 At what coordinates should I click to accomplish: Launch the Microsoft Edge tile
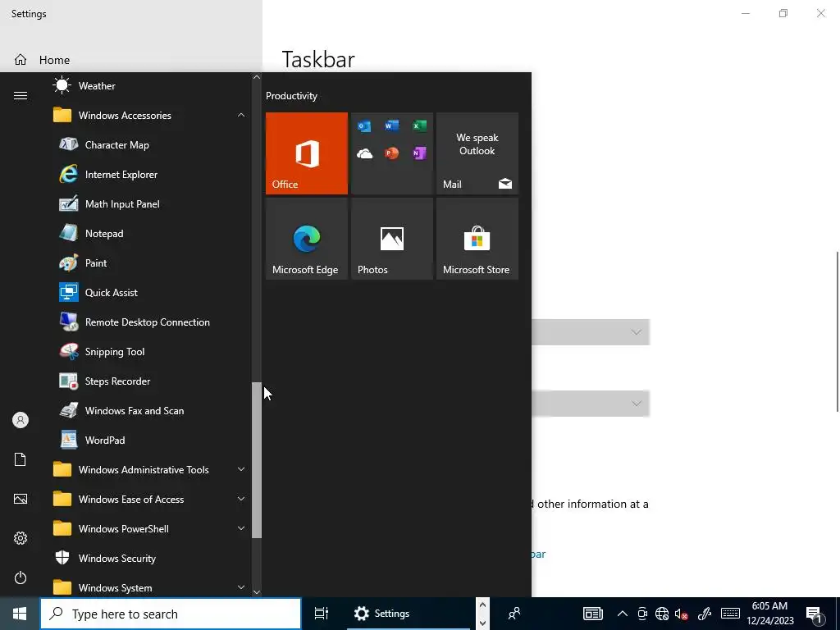click(307, 239)
